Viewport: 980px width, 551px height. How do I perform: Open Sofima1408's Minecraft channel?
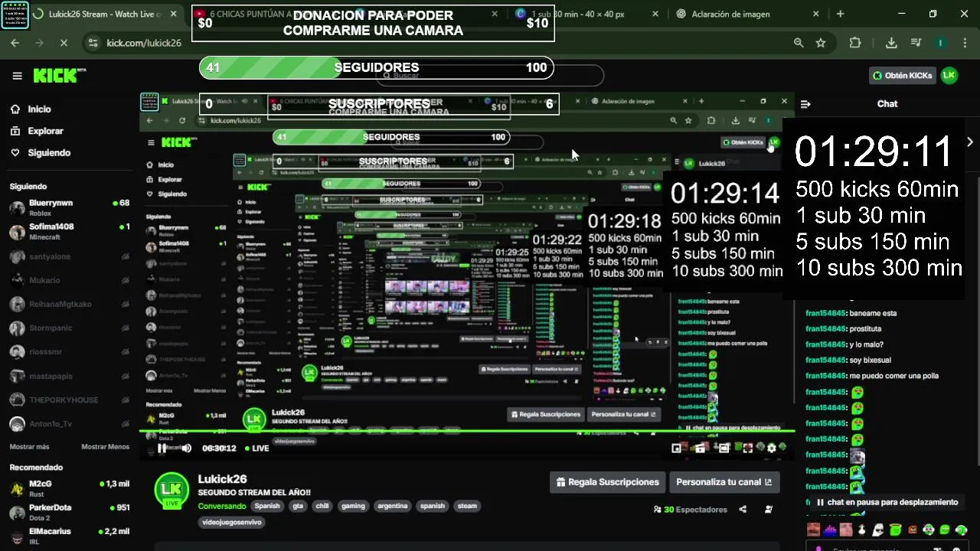[69, 232]
